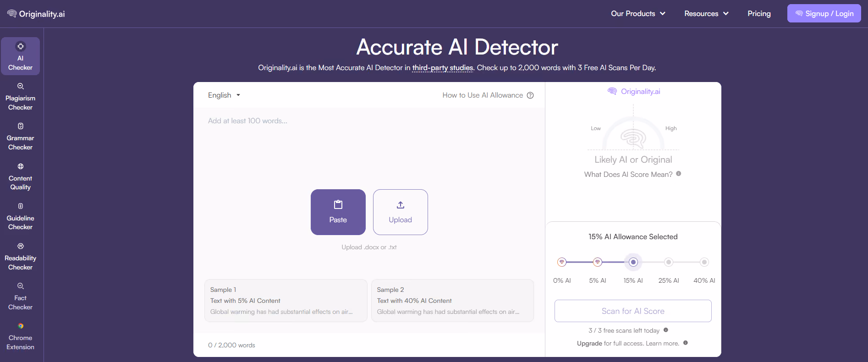The height and width of the screenshot is (362, 868).
Task: Open the Readability Checker sidebar icon
Action: pos(20,246)
